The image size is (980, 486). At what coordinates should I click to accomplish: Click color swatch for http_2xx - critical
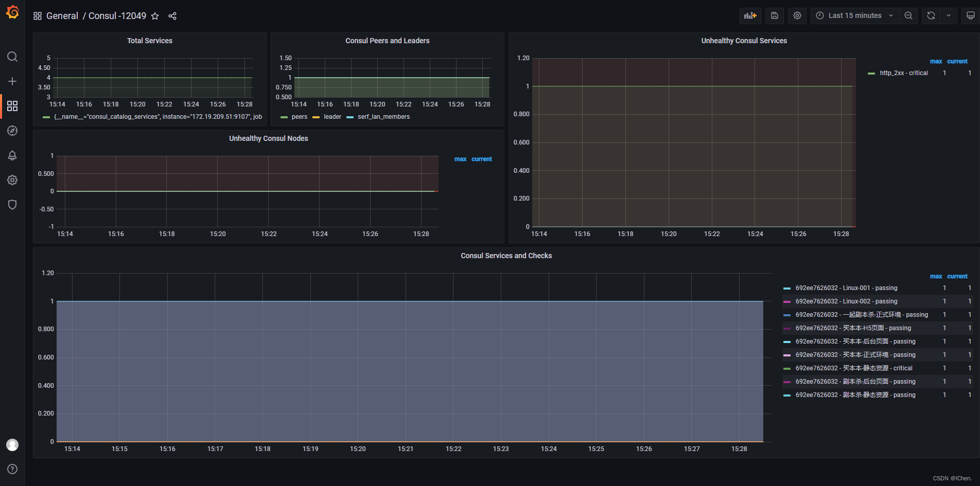(871, 74)
